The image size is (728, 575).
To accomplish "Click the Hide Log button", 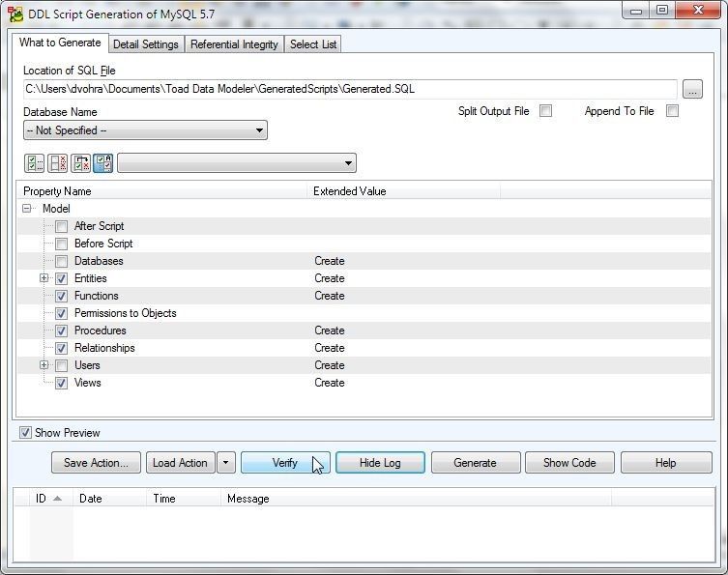I will [380, 463].
